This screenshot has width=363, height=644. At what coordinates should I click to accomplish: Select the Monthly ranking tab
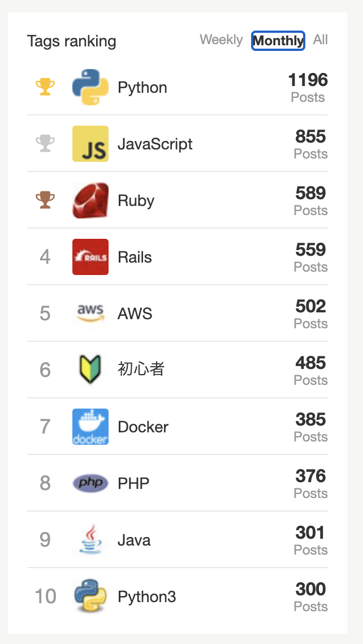pos(278,41)
